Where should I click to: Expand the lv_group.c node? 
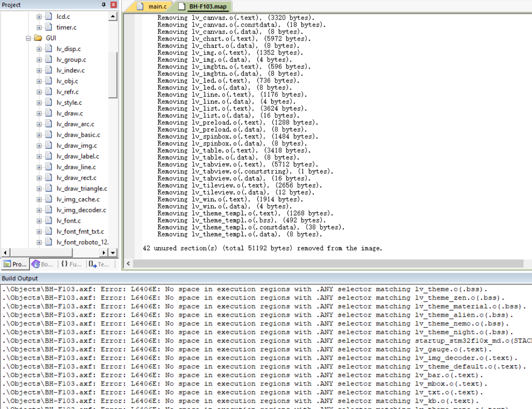pyautogui.click(x=39, y=59)
